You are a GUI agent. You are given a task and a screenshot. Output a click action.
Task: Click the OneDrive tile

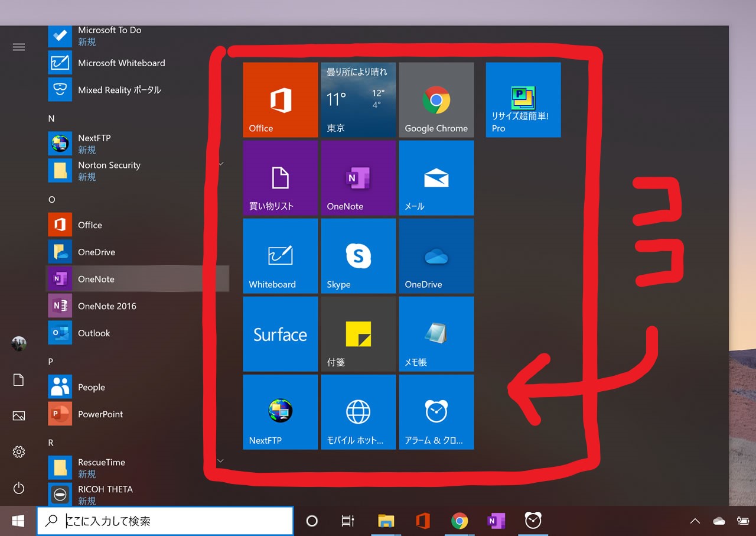436,256
